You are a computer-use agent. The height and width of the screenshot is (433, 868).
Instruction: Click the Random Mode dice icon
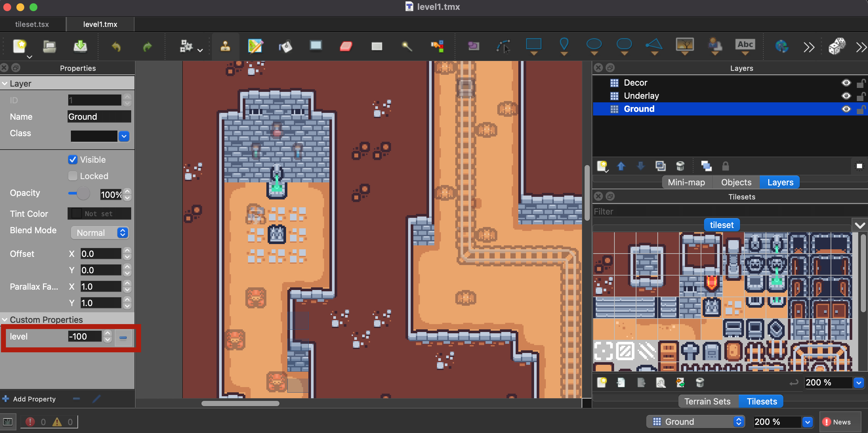[837, 46]
